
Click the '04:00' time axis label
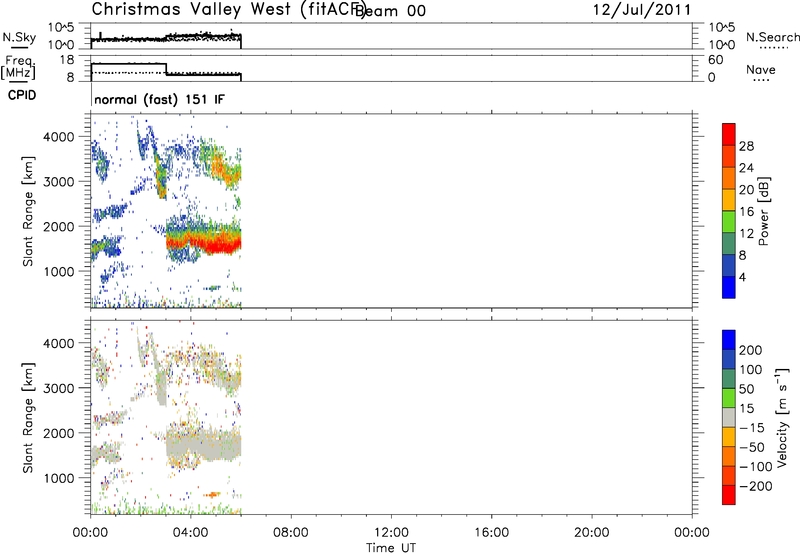[191, 533]
